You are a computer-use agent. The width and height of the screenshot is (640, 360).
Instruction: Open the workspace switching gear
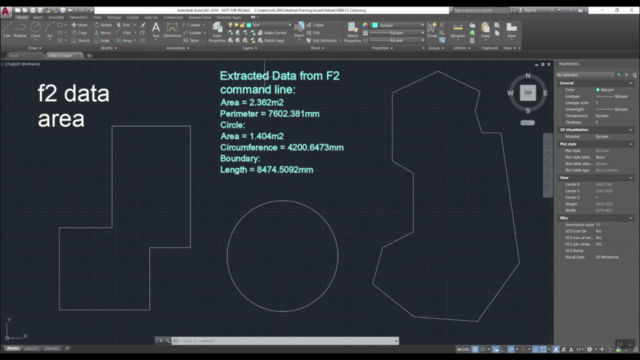tap(589, 349)
